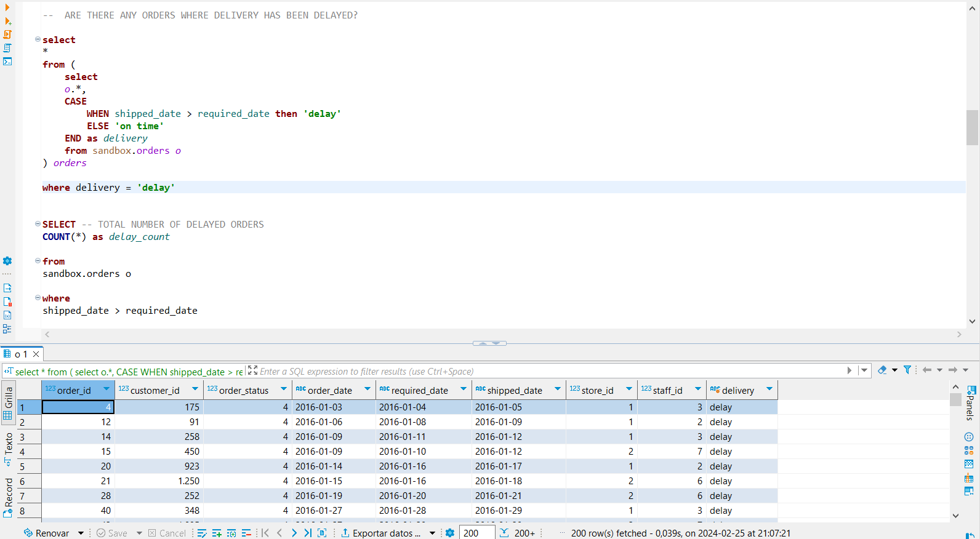This screenshot has height=539, width=980.
Task: Click the fetch size field showing 200
Action: pos(478,533)
